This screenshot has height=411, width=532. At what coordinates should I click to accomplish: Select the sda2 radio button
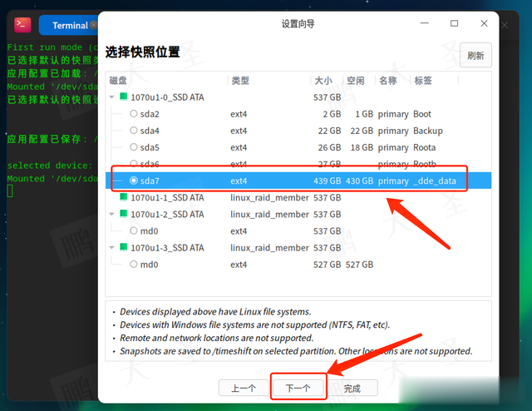[134, 114]
